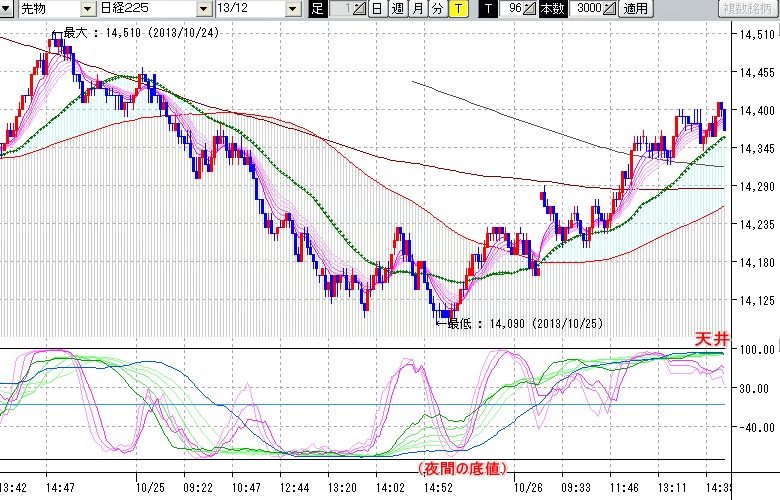
Task: Click into the 96 tick value field
Action: (513, 9)
